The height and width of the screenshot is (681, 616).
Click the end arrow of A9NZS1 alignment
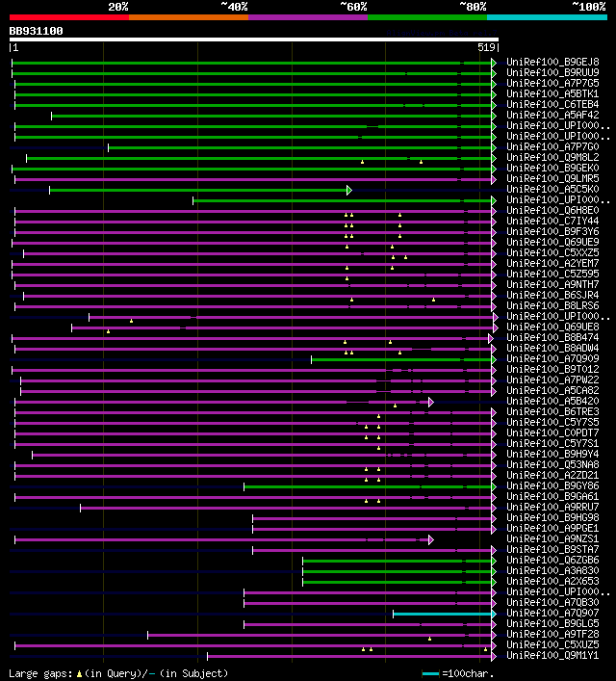(x=430, y=539)
